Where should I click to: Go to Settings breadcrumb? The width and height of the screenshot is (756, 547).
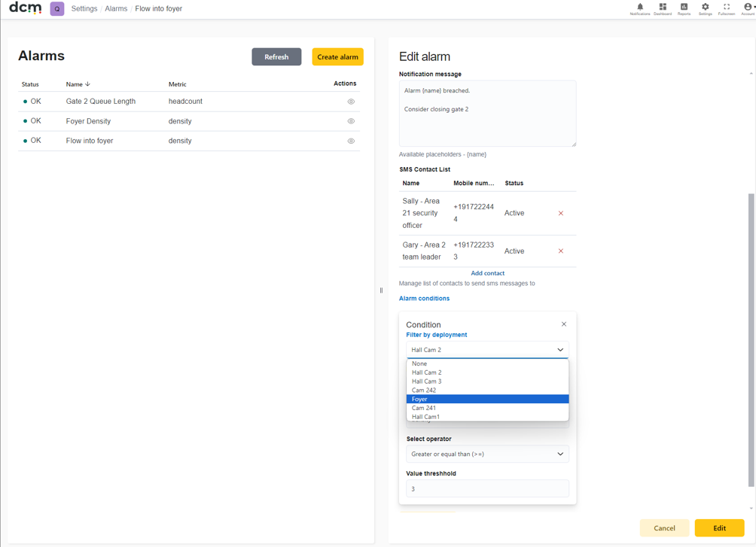point(84,9)
